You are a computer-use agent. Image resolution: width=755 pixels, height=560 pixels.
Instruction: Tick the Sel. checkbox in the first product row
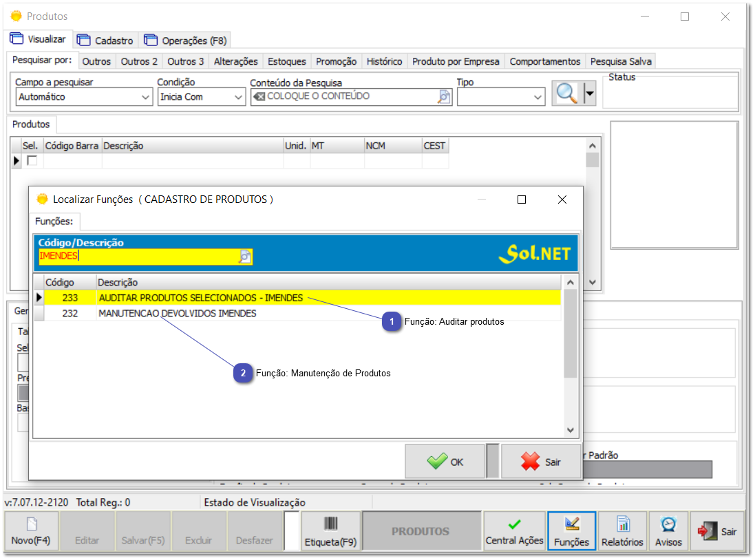pyautogui.click(x=32, y=160)
